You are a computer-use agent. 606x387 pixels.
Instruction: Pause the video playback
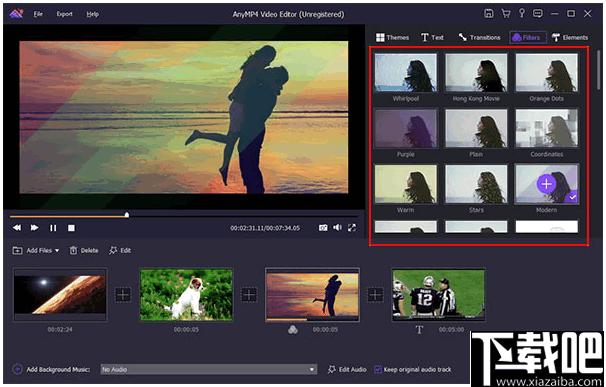[53, 228]
